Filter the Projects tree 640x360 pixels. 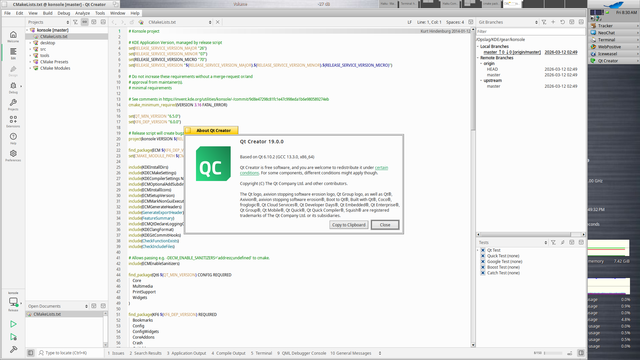click(75, 22)
